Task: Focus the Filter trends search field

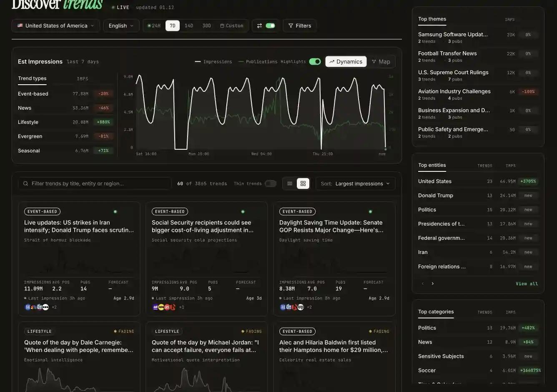Action: 95,183
